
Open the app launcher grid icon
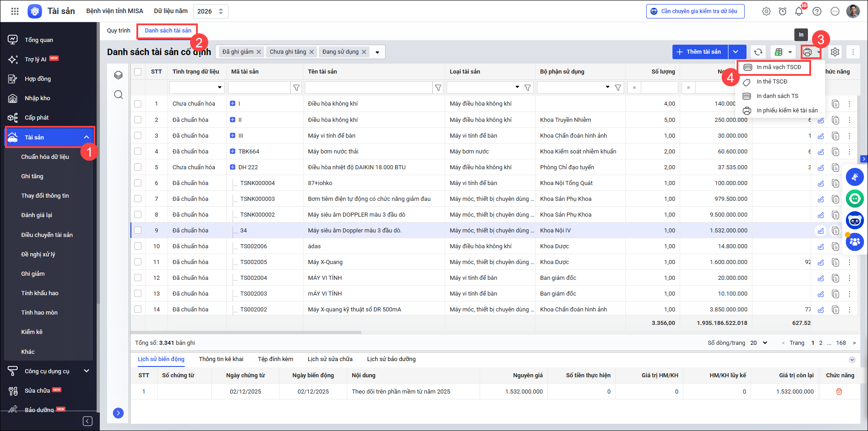tap(15, 11)
